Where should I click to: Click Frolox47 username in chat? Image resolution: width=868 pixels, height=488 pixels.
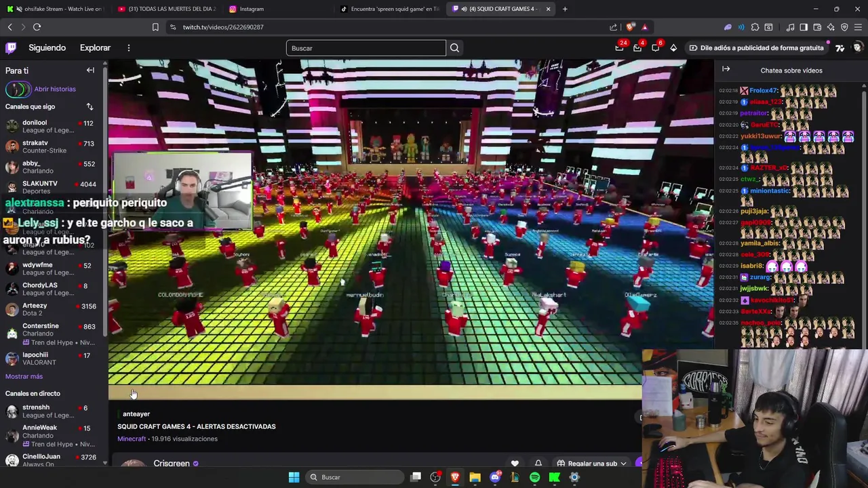[x=763, y=91]
